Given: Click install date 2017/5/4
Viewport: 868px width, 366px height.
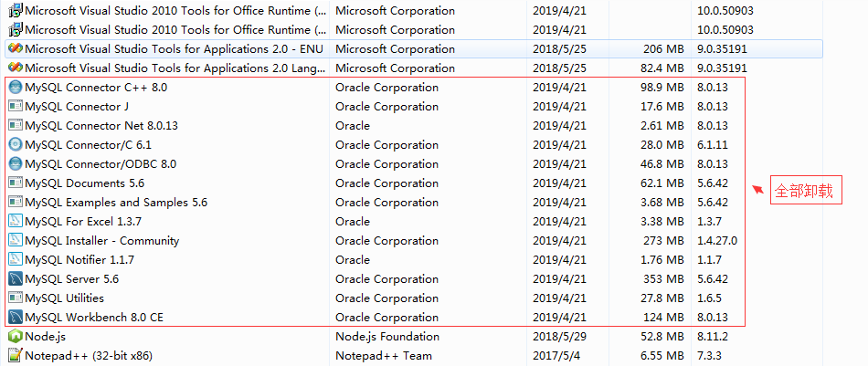Looking at the screenshot, I should (x=556, y=355).
